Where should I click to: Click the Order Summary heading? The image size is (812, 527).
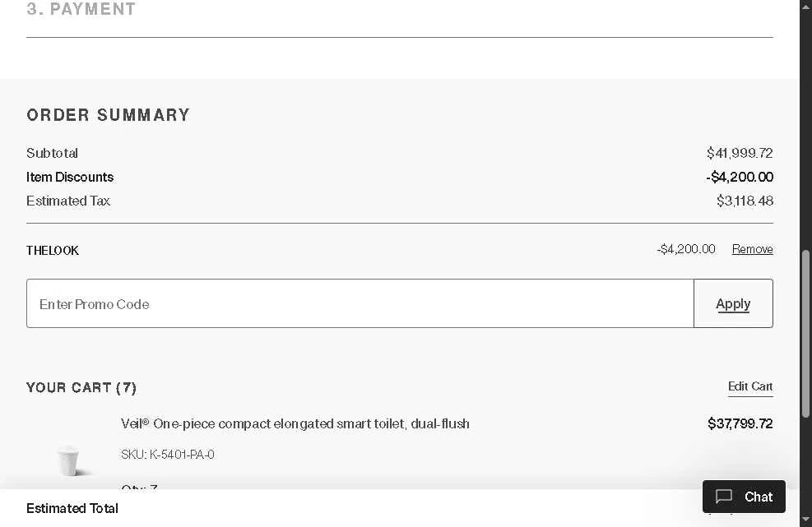[x=108, y=115]
